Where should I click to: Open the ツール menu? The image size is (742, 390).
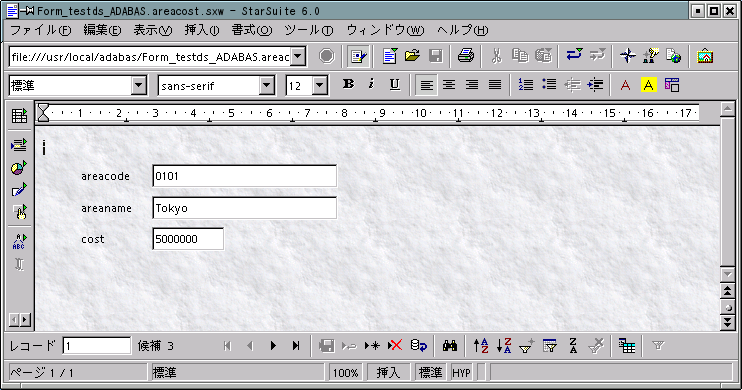pyautogui.click(x=309, y=30)
